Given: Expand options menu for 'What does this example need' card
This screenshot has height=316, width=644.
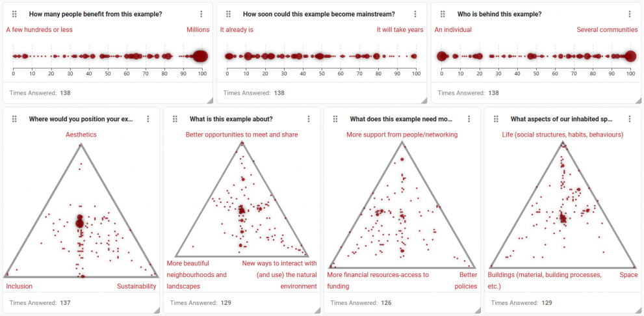Looking at the screenshot, I should pos(470,119).
